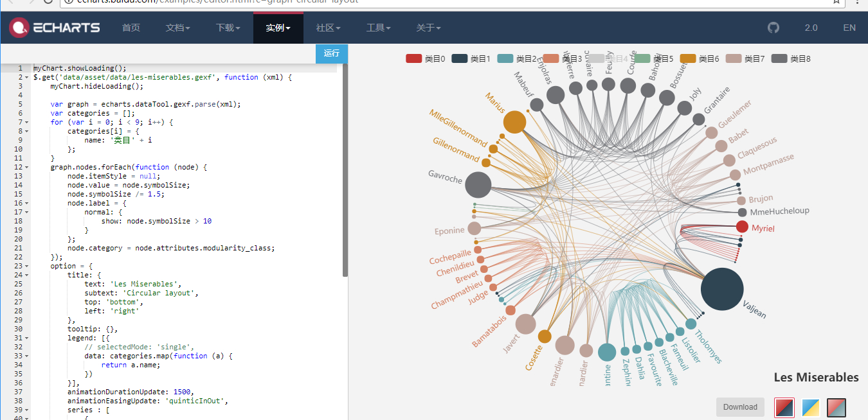Click the blue 运行 run button
868x420 pixels.
[x=332, y=53]
